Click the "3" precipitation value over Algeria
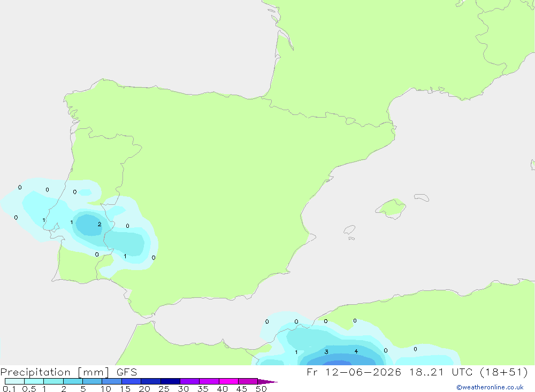Screen dimensions: 535x392 click(326, 352)
